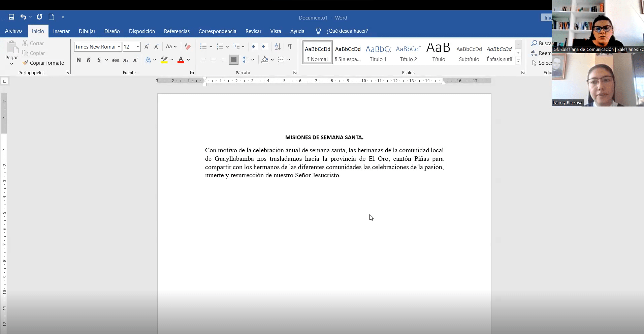Click the numbered list icon
This screenshot has width=644, height=334.
(220, 47)
